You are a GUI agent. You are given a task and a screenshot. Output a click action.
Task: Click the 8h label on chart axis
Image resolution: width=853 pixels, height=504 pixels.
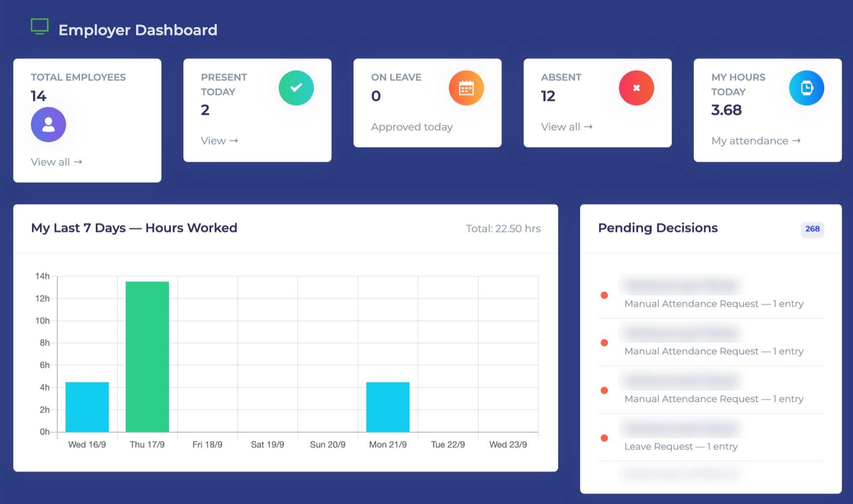[x=44, y=343]
